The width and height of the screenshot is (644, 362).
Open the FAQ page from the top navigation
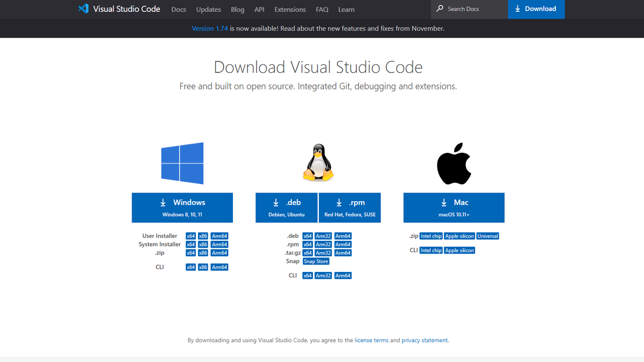[x=322, y=9]
